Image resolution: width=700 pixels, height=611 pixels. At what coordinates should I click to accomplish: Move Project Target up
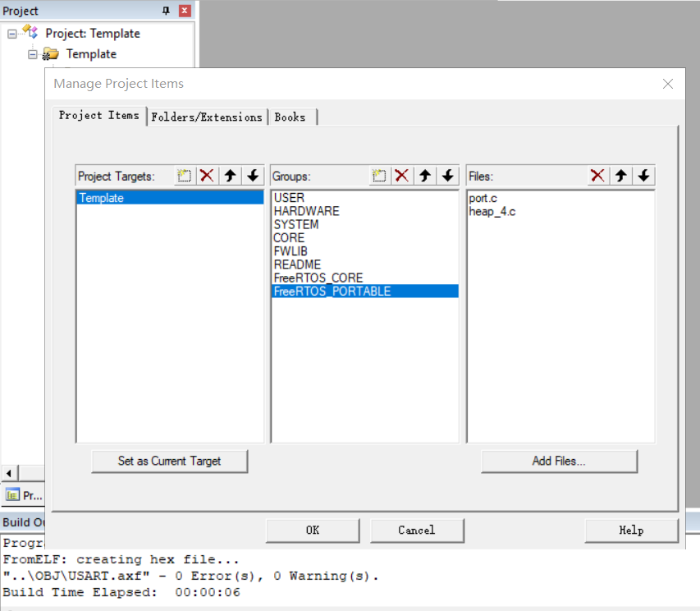230,176
